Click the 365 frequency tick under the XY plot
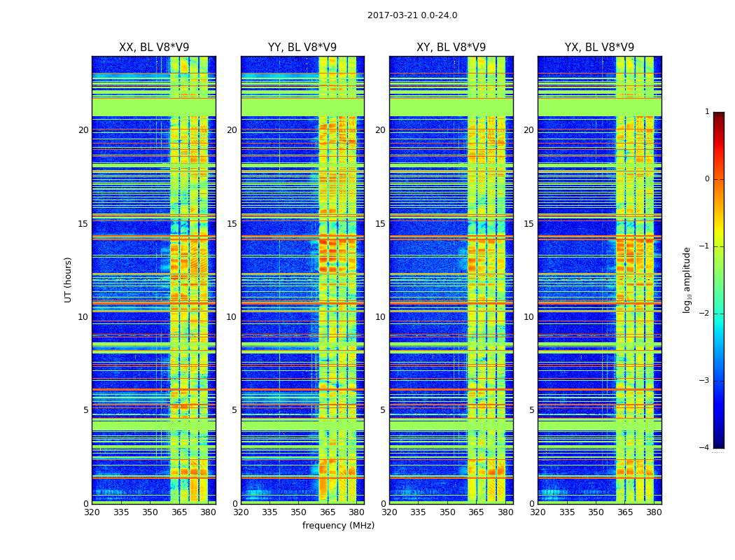 pos(476,512)
